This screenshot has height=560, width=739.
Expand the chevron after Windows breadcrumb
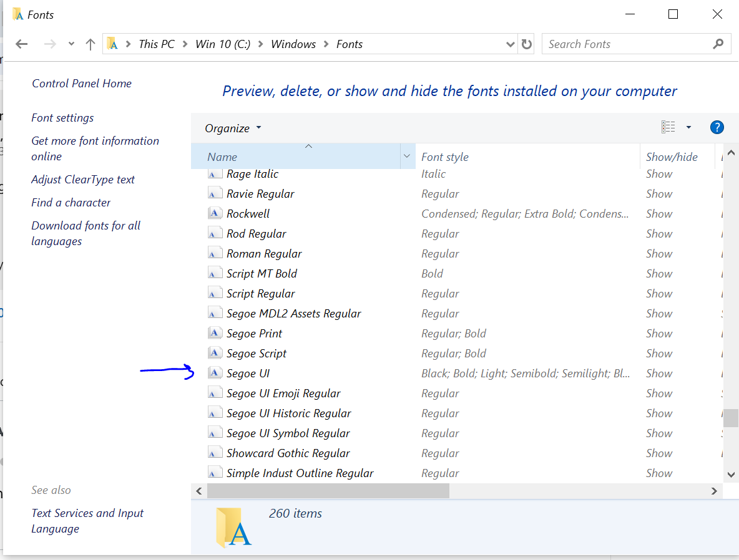(x=326, y=44)
